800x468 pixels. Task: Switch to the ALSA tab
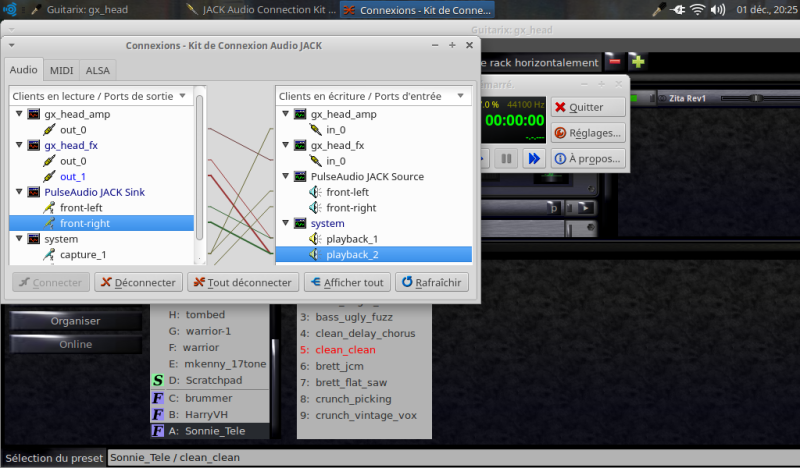click(x=97, y=70)
